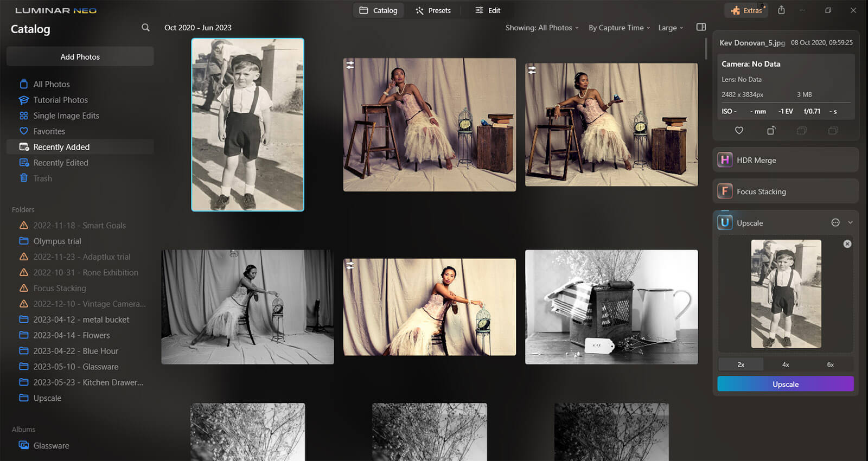
Task: Open the By Capture Time sort dropdown
Action: [618, 28]
